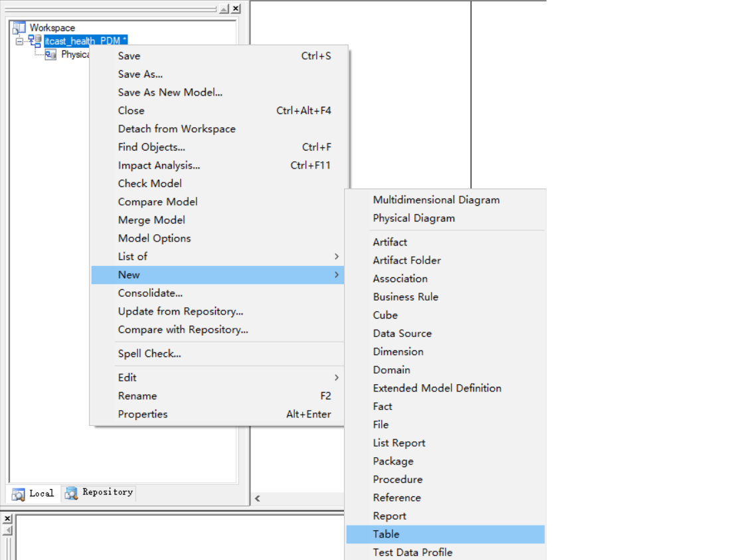Choose Domain in New submenu
This screenshot has width=747, height=560.
click(x=446, y=370)
